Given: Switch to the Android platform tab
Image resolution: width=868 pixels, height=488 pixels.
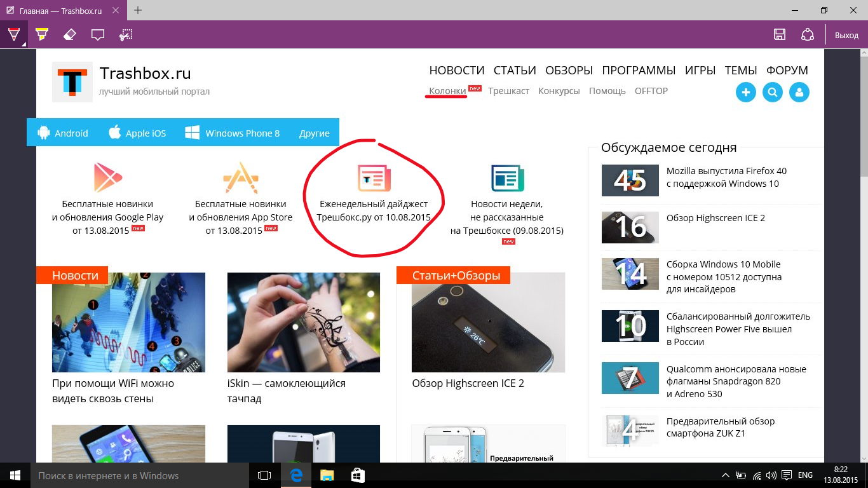Looking at the screenshot, I should click(x=62, y=132).
